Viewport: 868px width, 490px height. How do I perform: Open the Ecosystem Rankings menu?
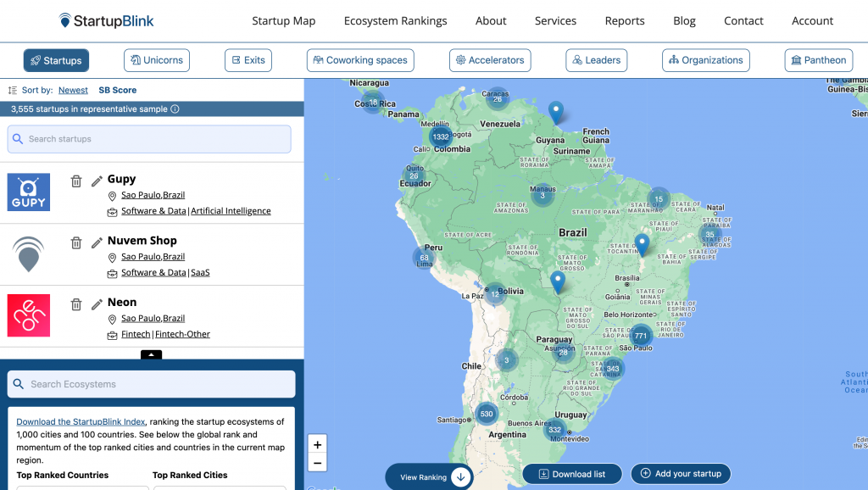395,21
